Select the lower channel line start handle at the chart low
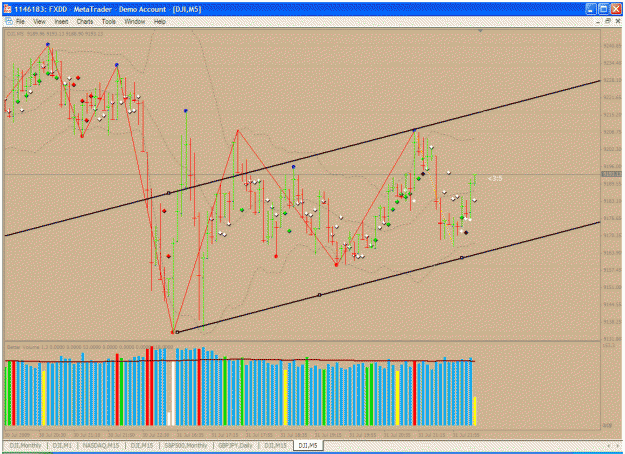625x454 pixels. click(177, 332)
